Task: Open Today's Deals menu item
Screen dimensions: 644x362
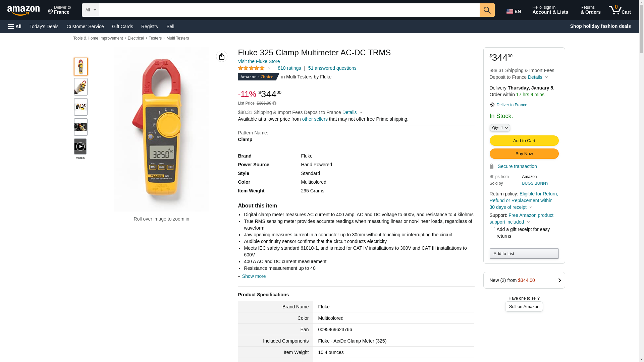Action: coord(44,26)
